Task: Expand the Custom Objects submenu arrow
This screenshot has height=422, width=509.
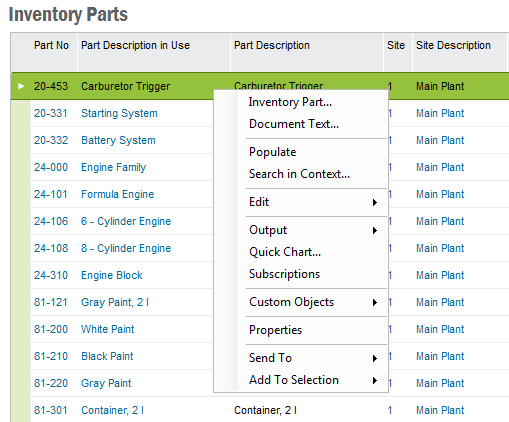Action: pyautogui.click(x=375, y=302)
